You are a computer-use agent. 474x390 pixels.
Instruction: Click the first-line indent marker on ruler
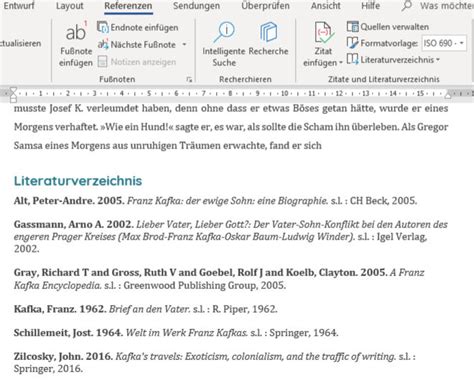tap(13, 91)
